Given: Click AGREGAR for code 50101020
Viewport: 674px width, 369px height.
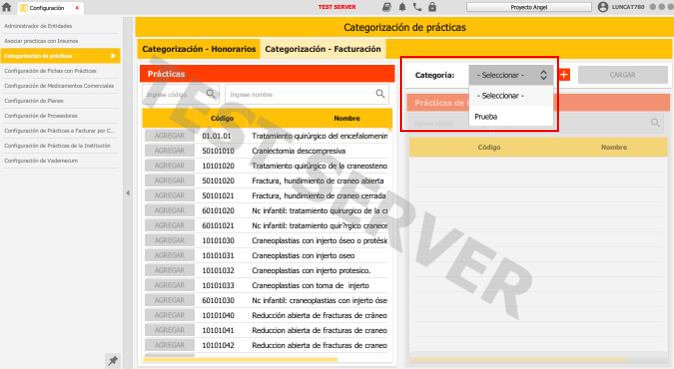Looking at the screenshot, I should [169, 181].
